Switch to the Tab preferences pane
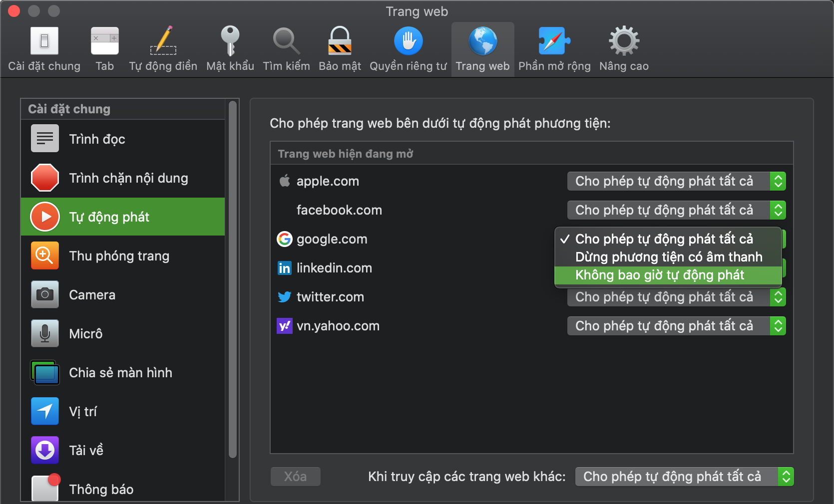Screen dimensions: 834x504 (104, 49)
